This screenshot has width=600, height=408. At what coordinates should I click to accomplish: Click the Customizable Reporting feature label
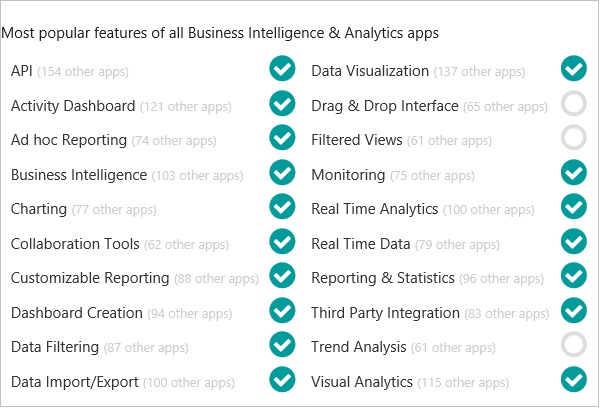coord(90,278)
